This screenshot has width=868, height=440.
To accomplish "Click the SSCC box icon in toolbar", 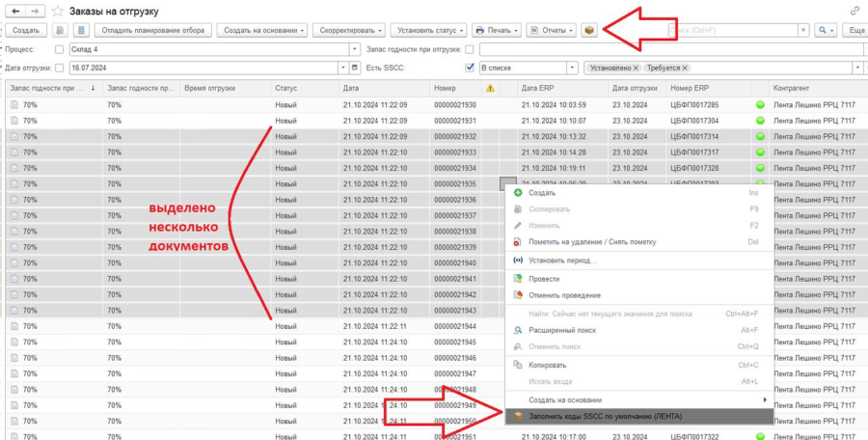I will [x=589, y=31].
